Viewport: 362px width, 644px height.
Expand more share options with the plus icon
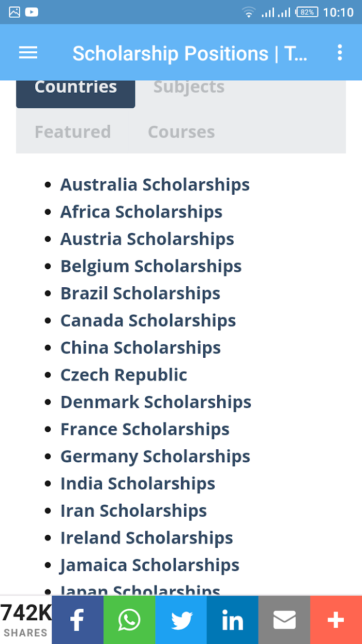click(x=336, y=620)
